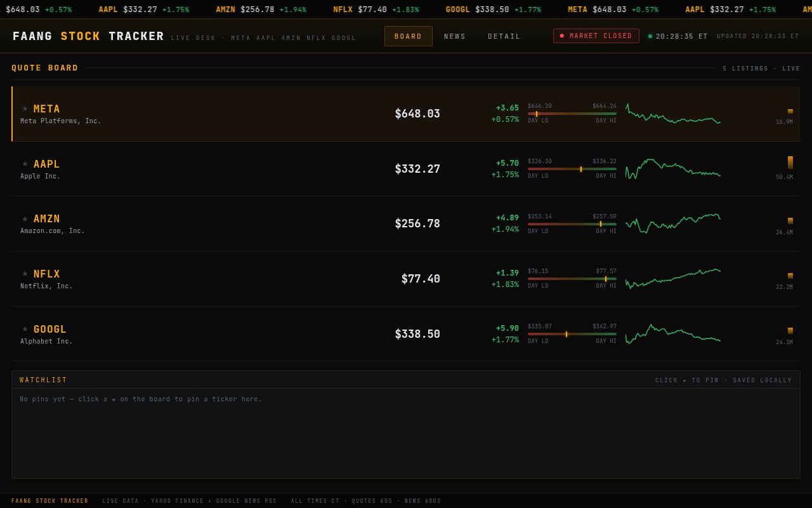Image resolution: width=812 pixels, height=508 pixels.
Task: Open the AAPL intraday sparkline
Action: (x=673, y=169)
